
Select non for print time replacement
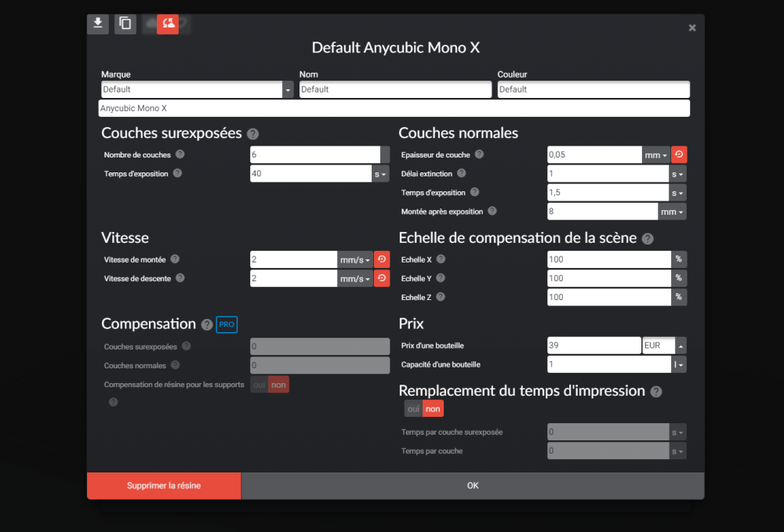tap(433, 409)
